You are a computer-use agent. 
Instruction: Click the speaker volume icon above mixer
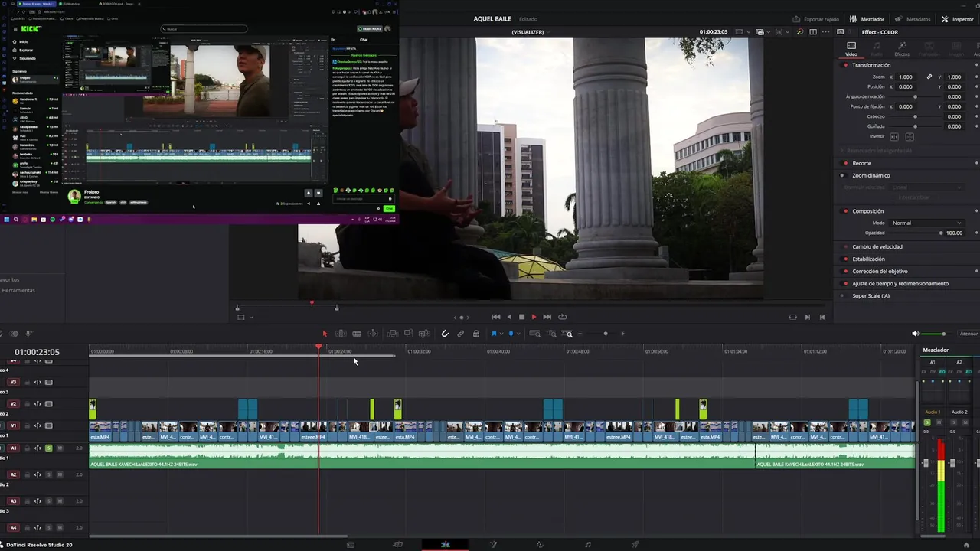915,334
